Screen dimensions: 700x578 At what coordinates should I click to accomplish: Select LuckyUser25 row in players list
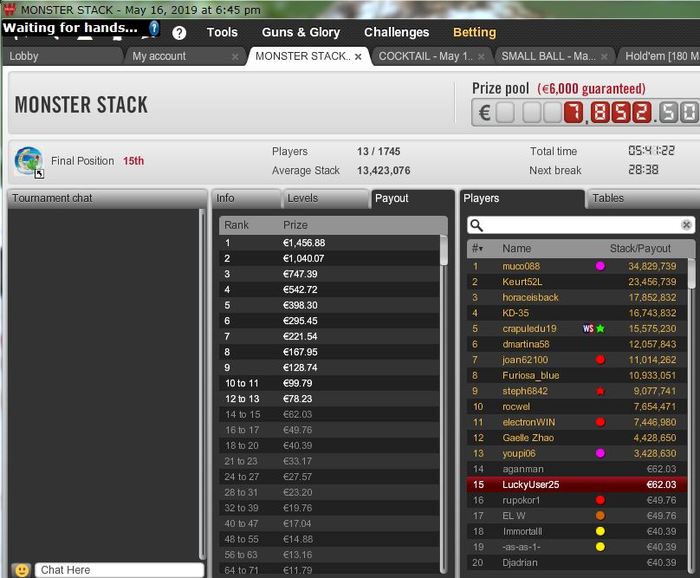[x=576, y=484]
